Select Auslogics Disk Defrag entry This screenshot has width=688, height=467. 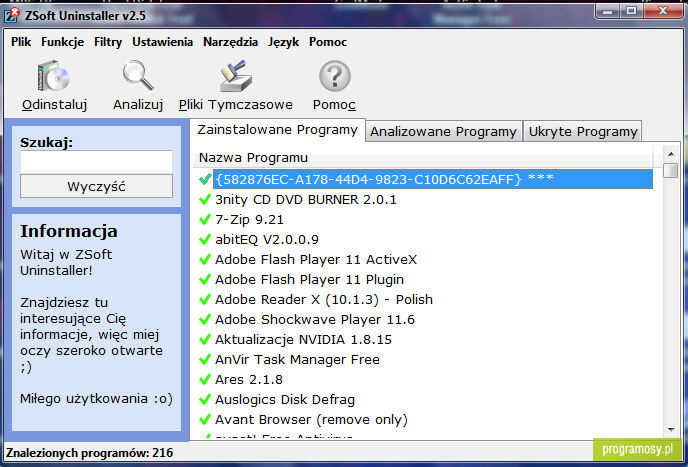(x=285, y=399)
